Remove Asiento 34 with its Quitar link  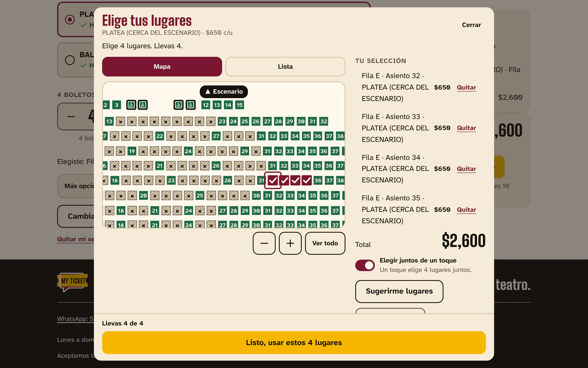pos(466,169)
